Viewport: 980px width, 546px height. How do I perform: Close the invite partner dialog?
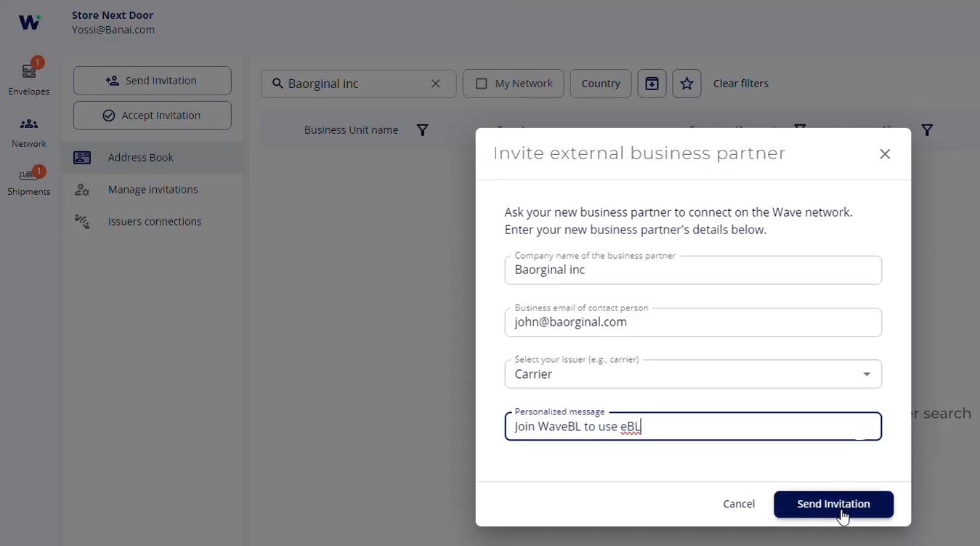[x=884, y=154]
